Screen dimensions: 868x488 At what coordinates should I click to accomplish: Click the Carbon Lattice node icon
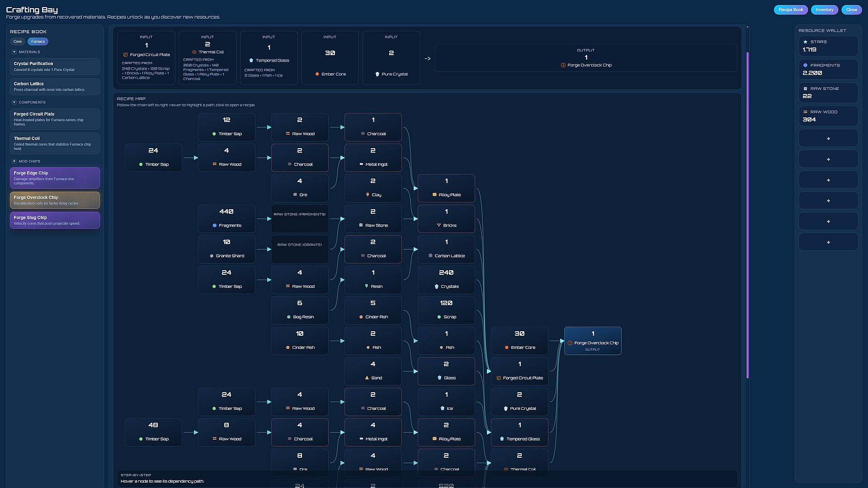430,256
